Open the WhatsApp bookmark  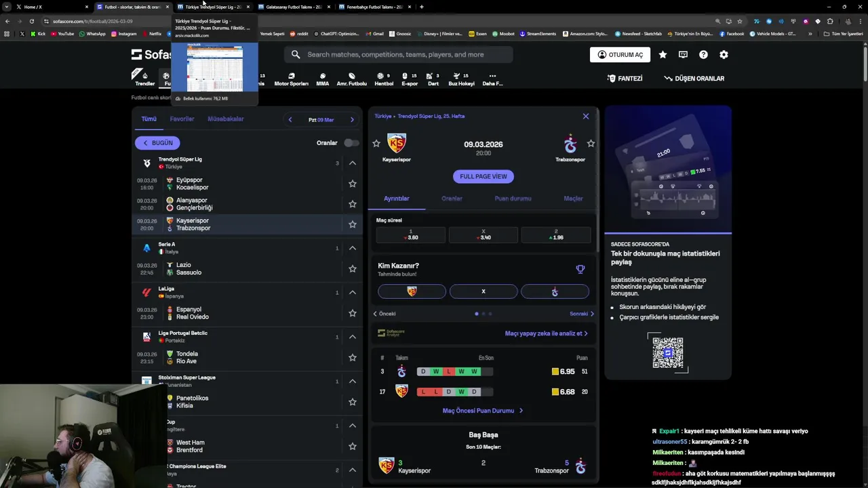pyautogui.click(x=92, y=33)
